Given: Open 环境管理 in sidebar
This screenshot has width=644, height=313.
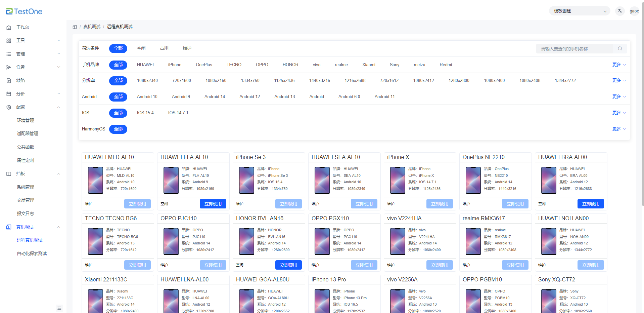Looking at the screenshot, I should coord(26,120).
